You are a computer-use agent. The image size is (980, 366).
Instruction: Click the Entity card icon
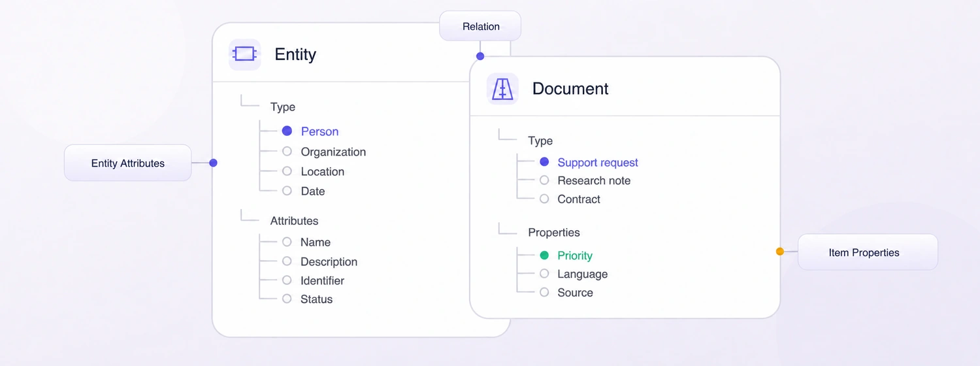(245, 54)
